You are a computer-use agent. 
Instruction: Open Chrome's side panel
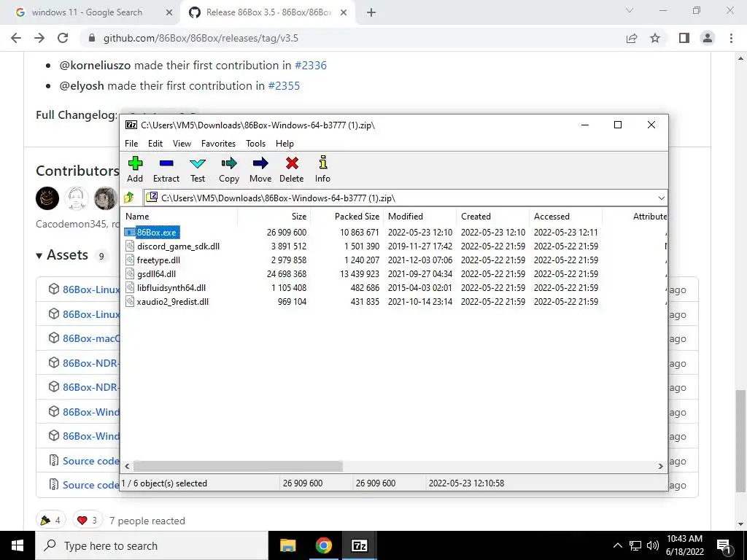coord(684,38)
